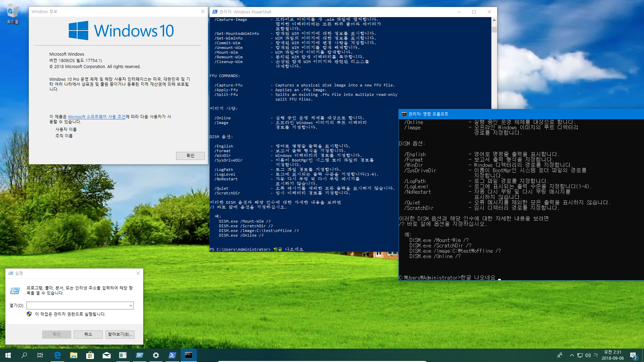This screenshot has height=362, width=644.
Task: Click Run dialog title bar icon
Action: 11,273
